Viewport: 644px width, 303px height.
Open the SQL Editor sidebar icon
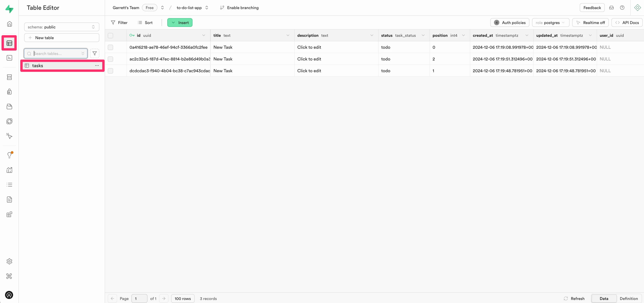(x=9, y=58)
